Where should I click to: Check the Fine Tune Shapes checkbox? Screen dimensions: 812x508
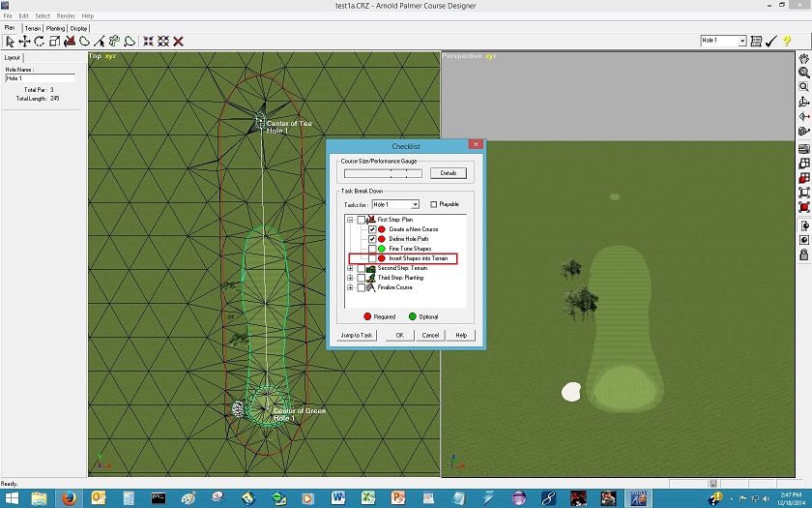click(372, 249)
